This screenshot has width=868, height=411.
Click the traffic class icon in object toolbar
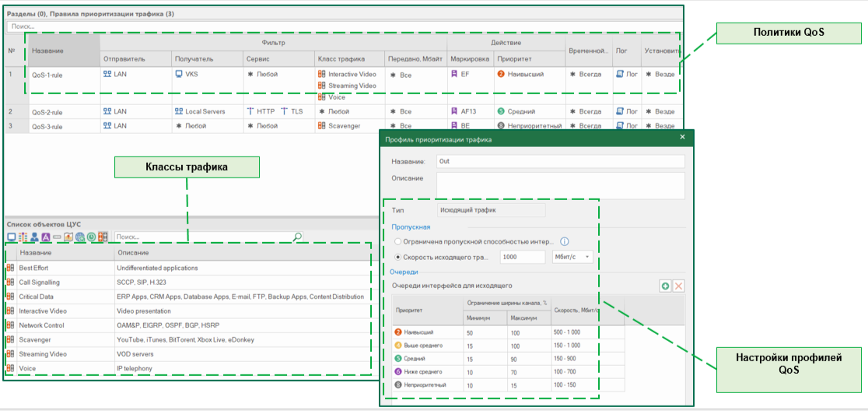point(103,237)
